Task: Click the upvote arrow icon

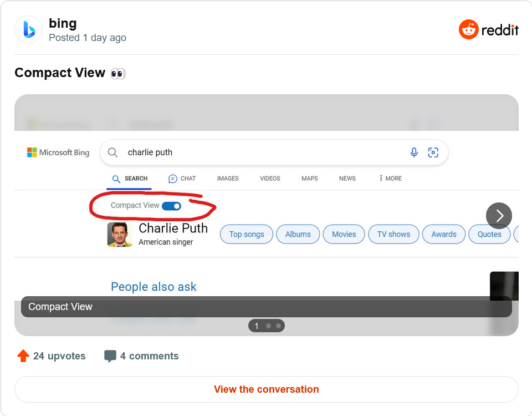Action: [23, 356]
